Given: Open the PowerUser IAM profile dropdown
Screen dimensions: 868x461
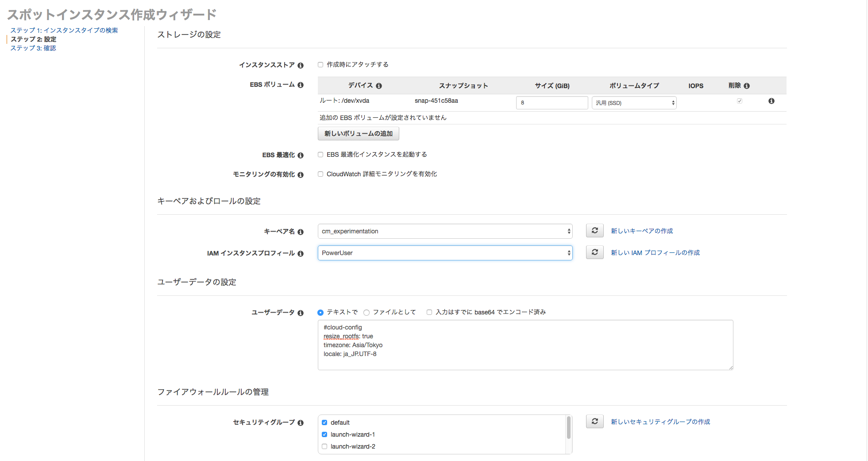Looking at the screenshot, I should (x=445, y=253).
